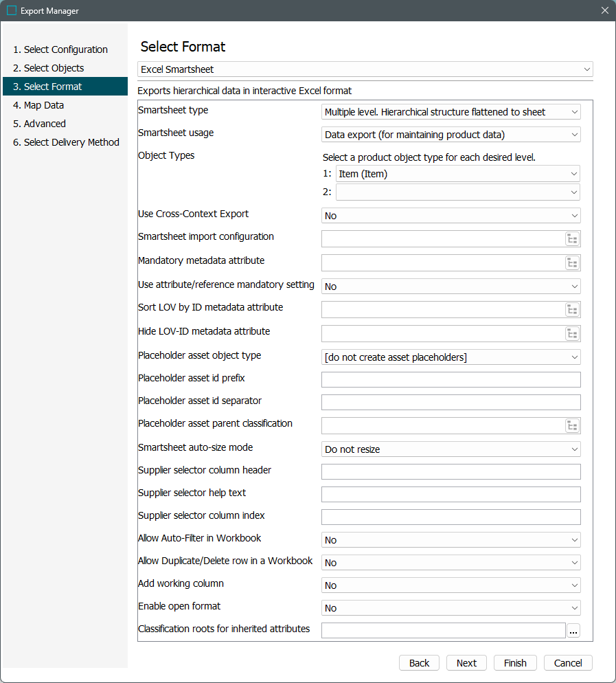Open the Smartsheet usage dropdown

451,135
